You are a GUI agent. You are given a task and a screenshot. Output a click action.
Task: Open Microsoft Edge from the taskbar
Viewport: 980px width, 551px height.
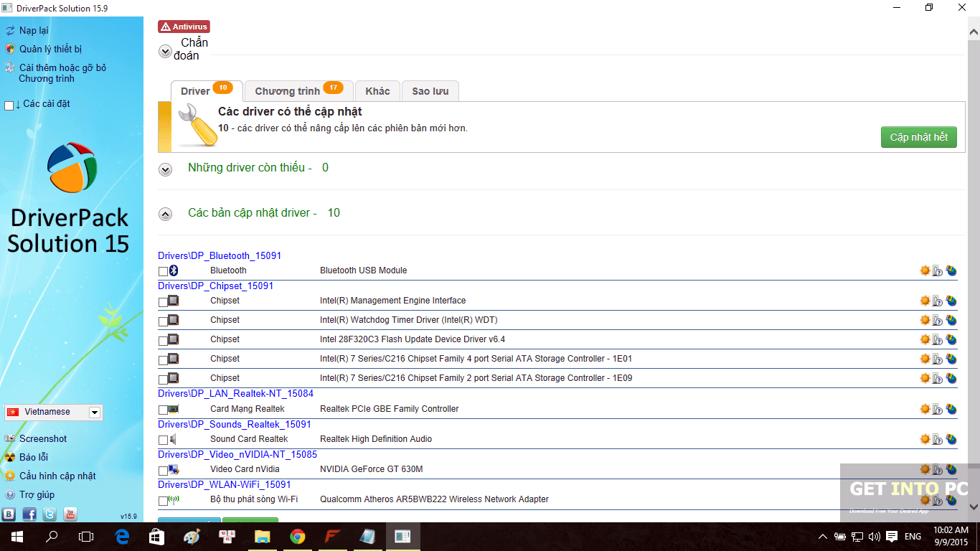(x=121, y=536)
